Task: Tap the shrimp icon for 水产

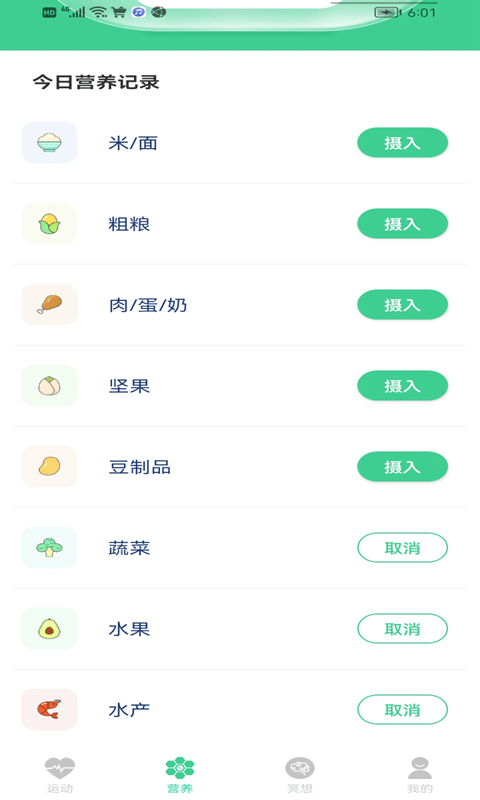Action: coord(49,710)
